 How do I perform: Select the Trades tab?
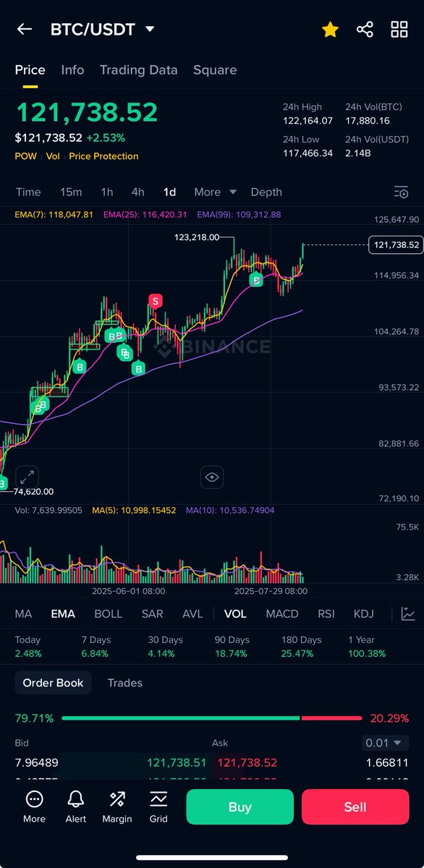tap(124, 683)
